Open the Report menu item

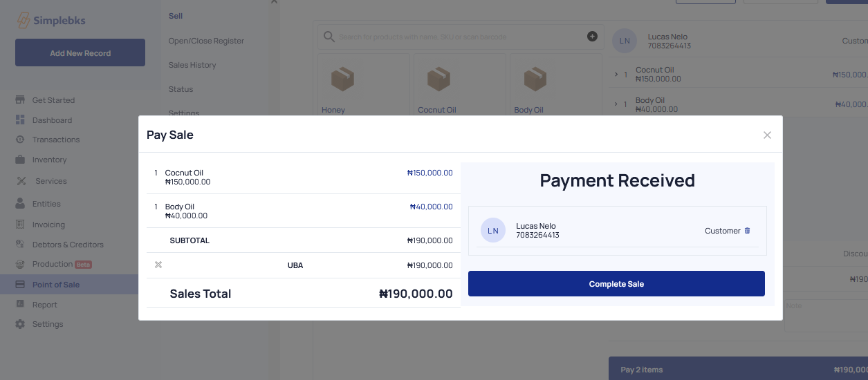[45, 305]
